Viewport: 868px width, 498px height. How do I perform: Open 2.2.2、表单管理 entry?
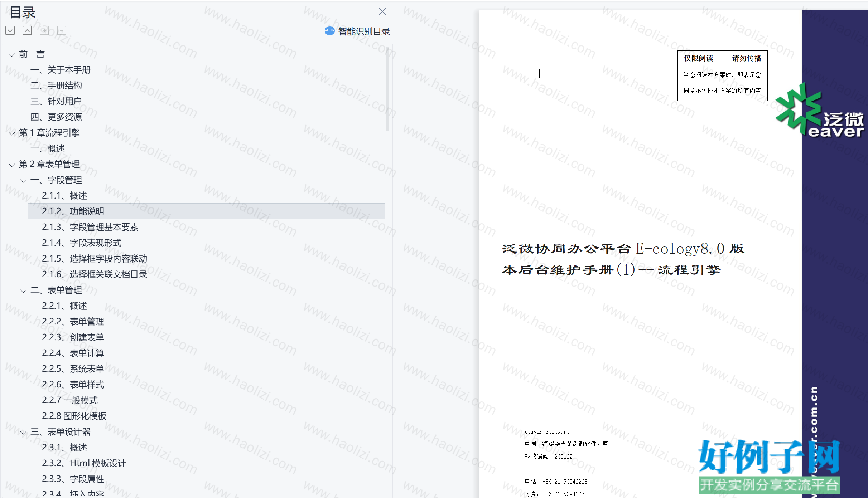click(73, 322)
